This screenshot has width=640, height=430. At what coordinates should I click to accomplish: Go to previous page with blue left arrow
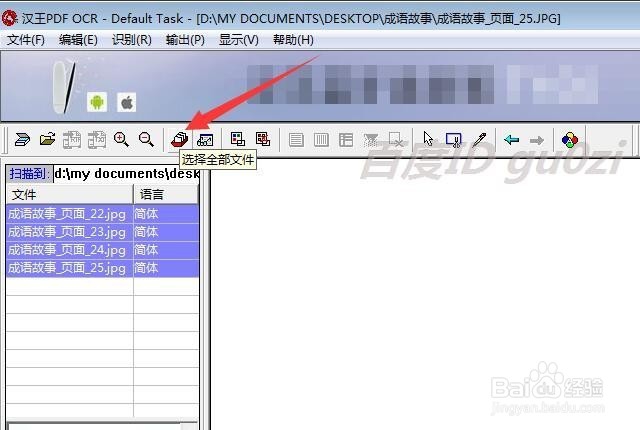511,140
